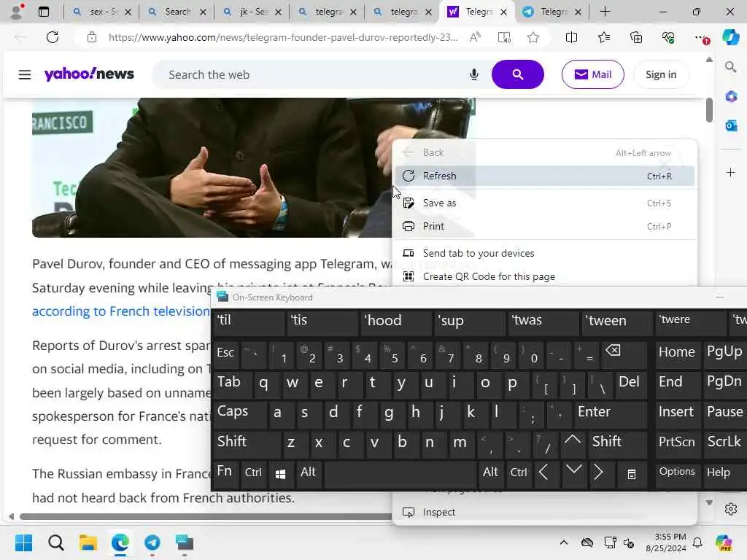Open Yahoo hamburger menu
The height and width of the screenshot is (560, 747).
[x=25, y=75]
